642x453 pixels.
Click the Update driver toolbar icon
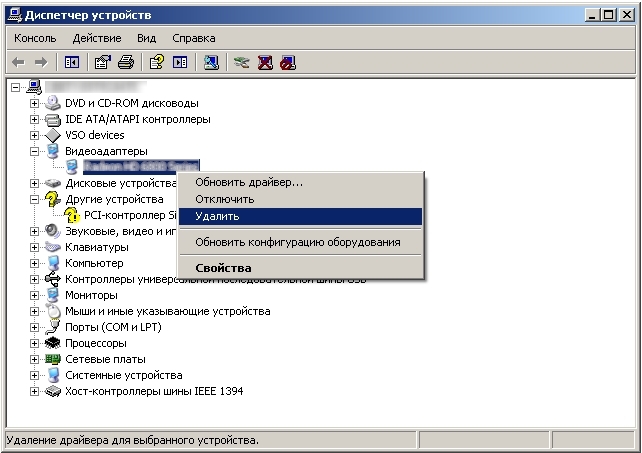pos(242,63)
